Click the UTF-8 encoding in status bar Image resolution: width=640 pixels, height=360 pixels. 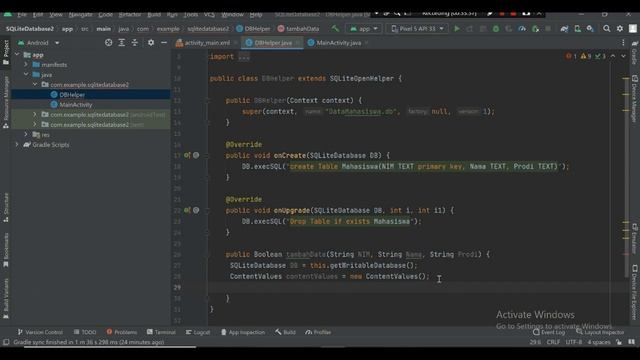(x=573, y=342)
